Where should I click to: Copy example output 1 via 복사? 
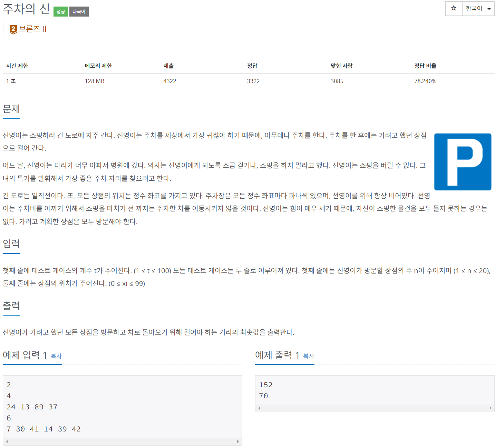309,356
